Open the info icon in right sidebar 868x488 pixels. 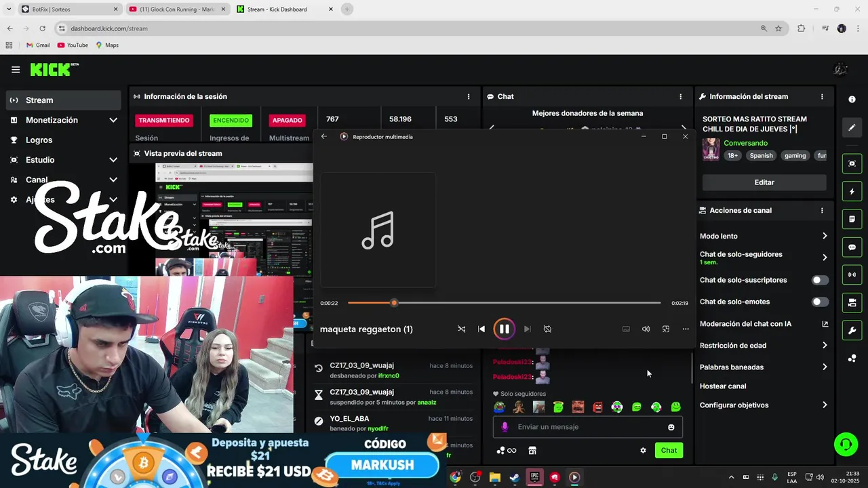click(852, 100)
